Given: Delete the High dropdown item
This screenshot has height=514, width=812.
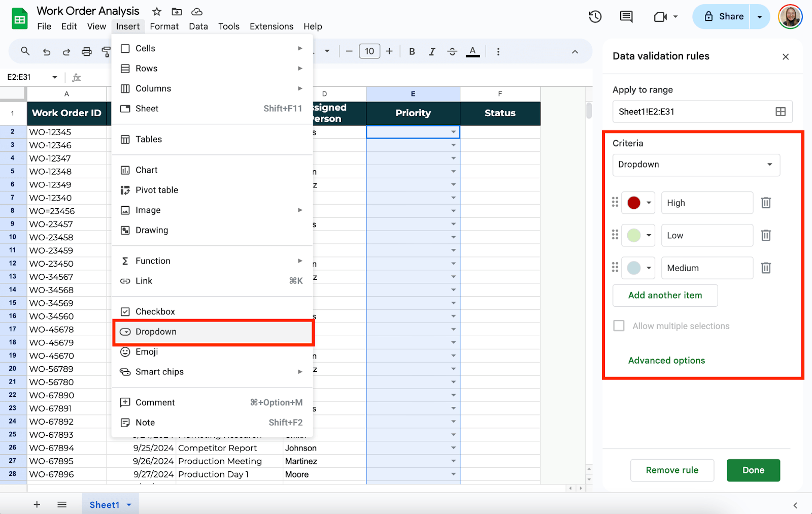Looking at the screenshot, I should click(x=766, y=203).
